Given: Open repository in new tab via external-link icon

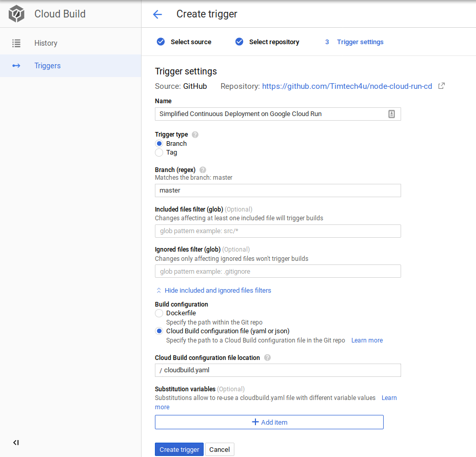Looking at the screenshot, I should pos(442,86).
